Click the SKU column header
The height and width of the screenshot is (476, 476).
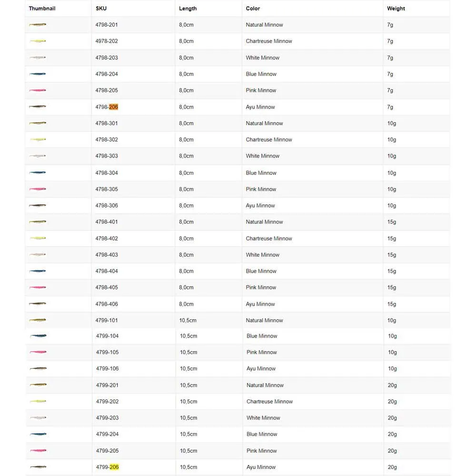click(x=101, y=9)
